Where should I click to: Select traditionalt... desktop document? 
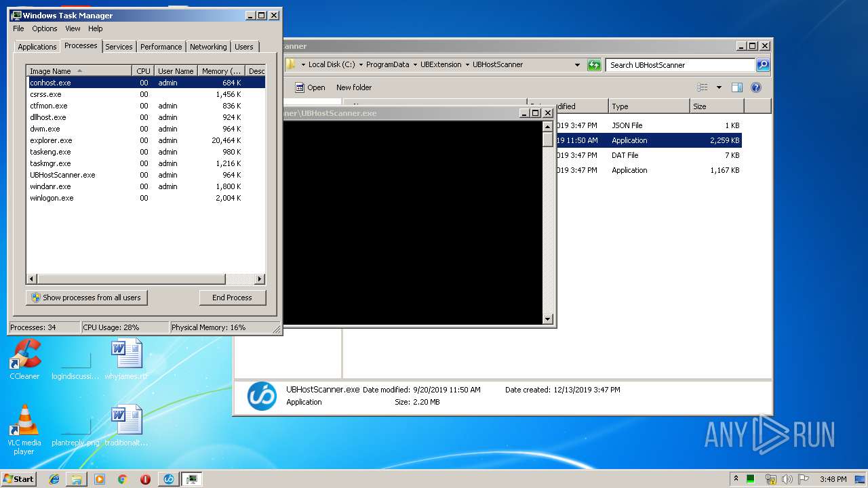pos(127,426)
